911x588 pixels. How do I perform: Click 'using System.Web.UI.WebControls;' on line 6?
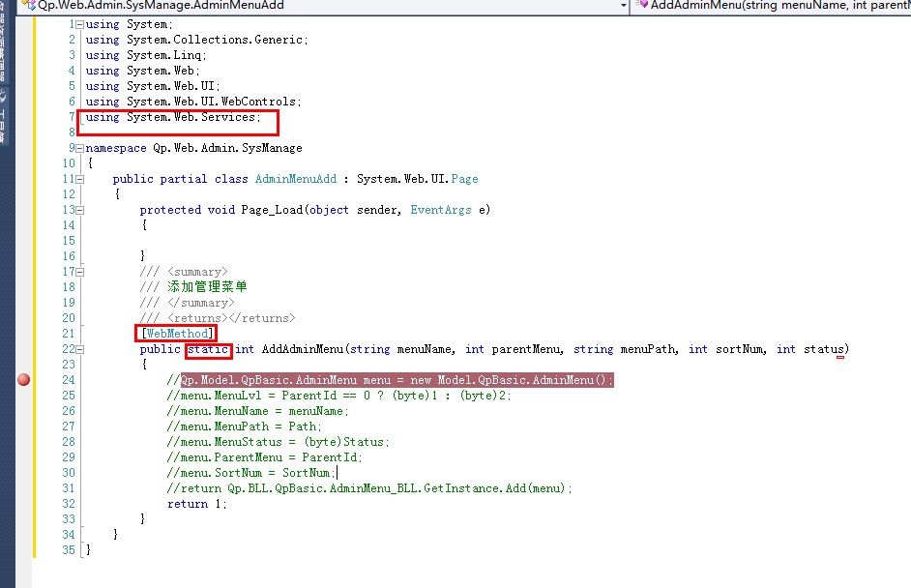click(x=193, y=102)
